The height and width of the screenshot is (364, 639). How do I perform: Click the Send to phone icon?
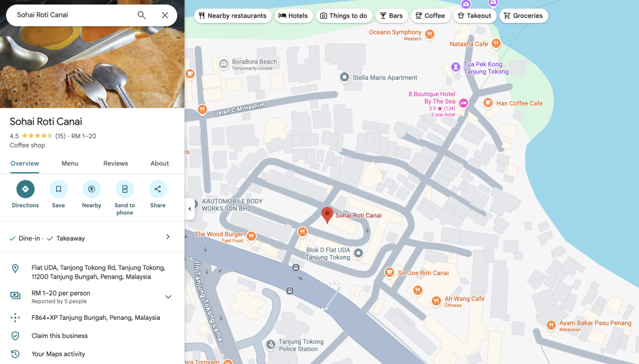(125, 189)
